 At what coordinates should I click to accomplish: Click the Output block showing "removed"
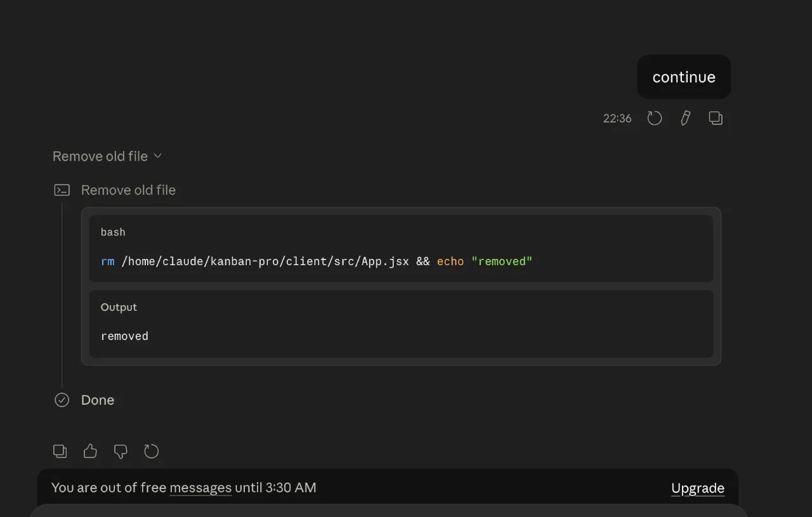pos(401,324)
